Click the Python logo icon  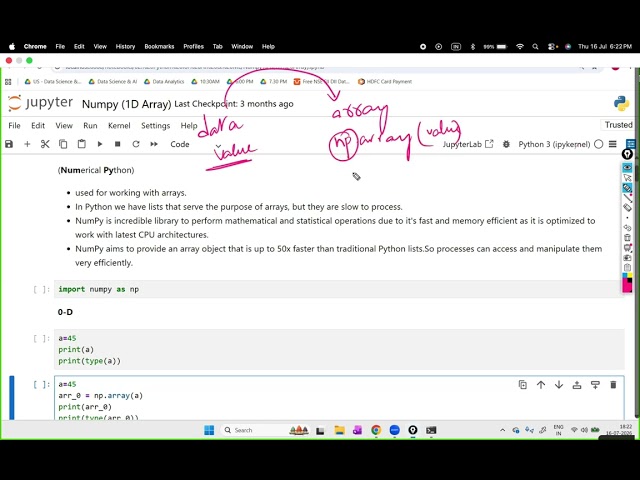tap(621, 103)
